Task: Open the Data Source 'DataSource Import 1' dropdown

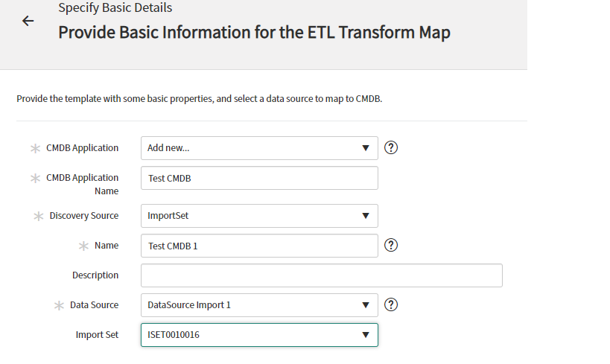Action: [259, 305]
